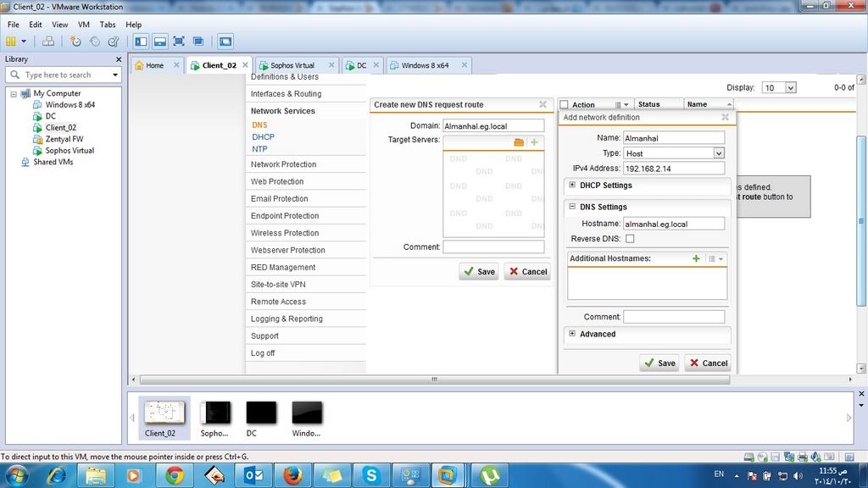868x488 pixels.
Task: Open Google Chrome from taskbar
Action: (x=175, y=475)
